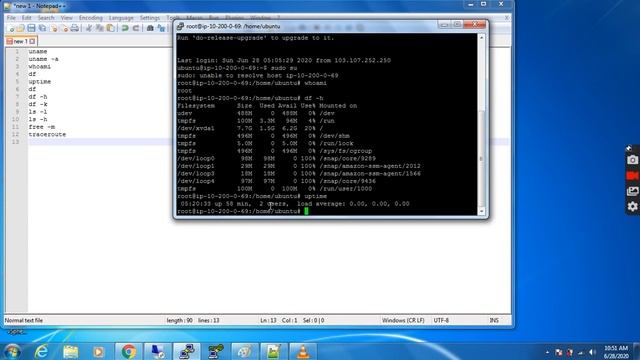The height and width of the screenshot is (360, 640).
Task: Open Google Chrome from the taskbar
Action: (x=128, y=351)
